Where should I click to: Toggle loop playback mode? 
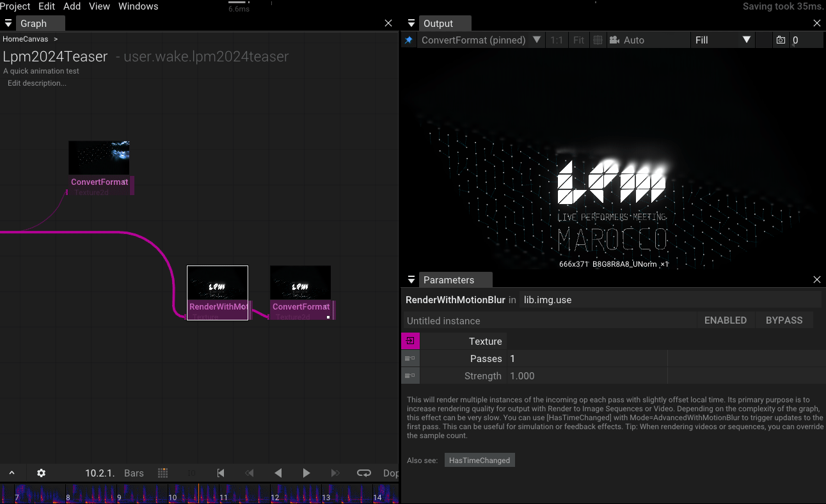[363, 473]
